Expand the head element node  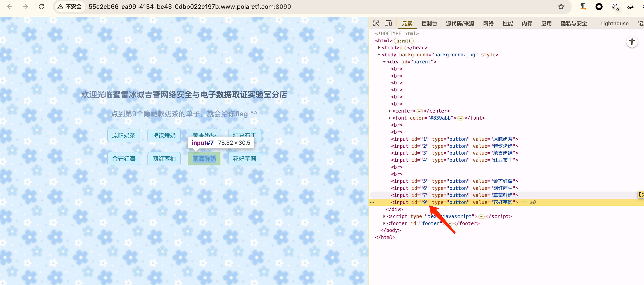click(x=379, y=47)
